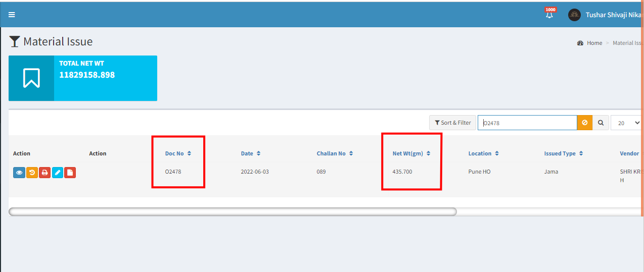
Task: Select the Total Net Wt bookmark icon
Action: (31, 78)
